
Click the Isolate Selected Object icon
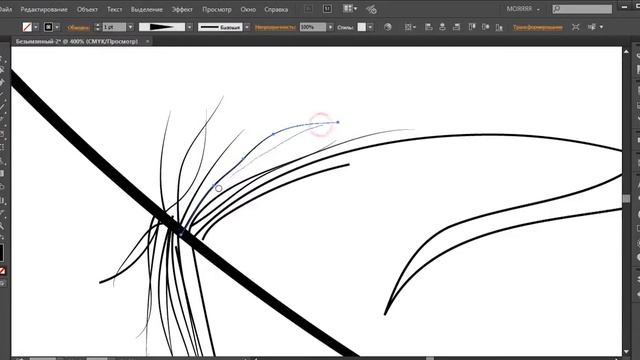tap(576, 27)
